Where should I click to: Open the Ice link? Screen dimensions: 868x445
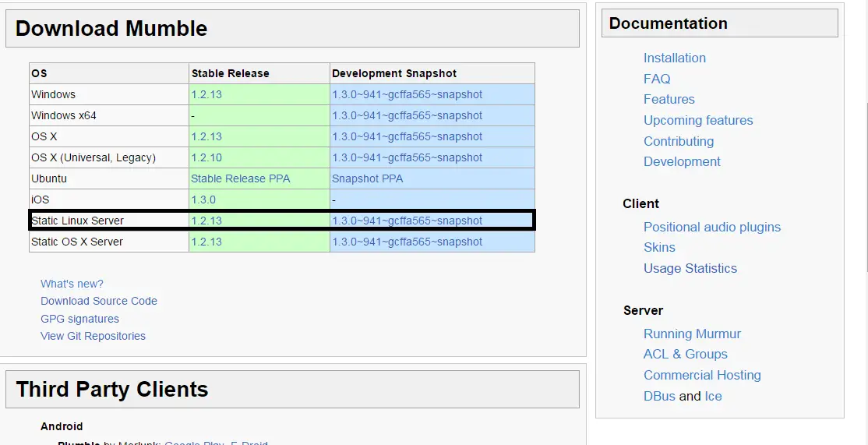[713, 397]
